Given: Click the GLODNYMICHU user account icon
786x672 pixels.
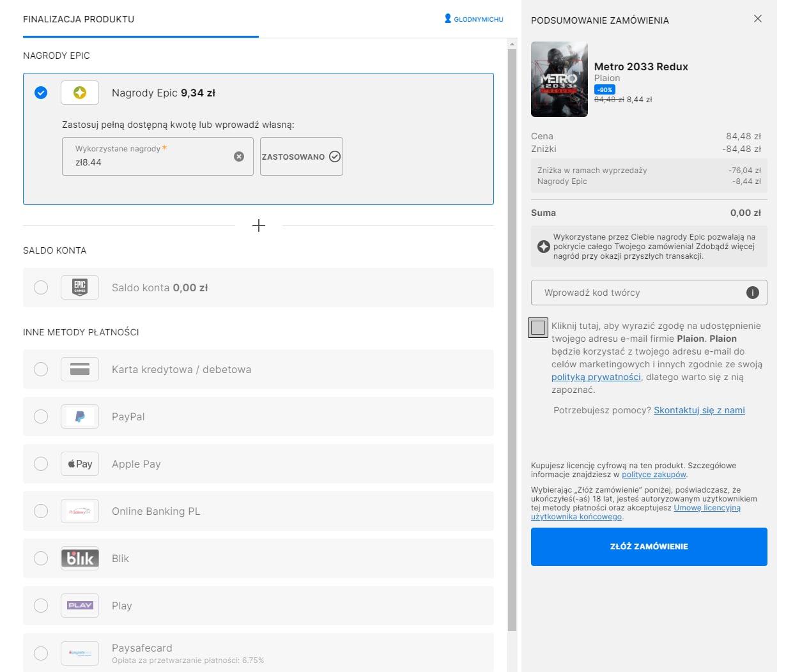Looking at the screenshot, I should pos(448,19).
